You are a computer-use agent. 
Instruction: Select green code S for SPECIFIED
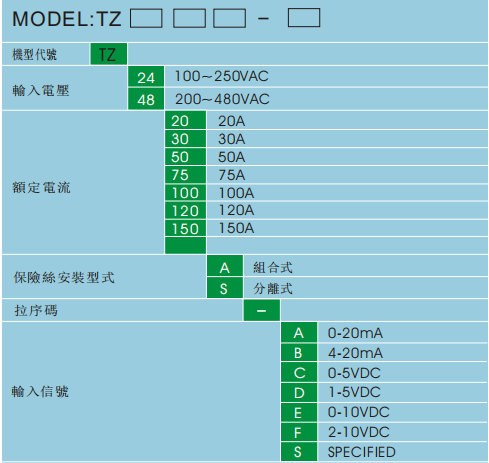tap(299, 452)
